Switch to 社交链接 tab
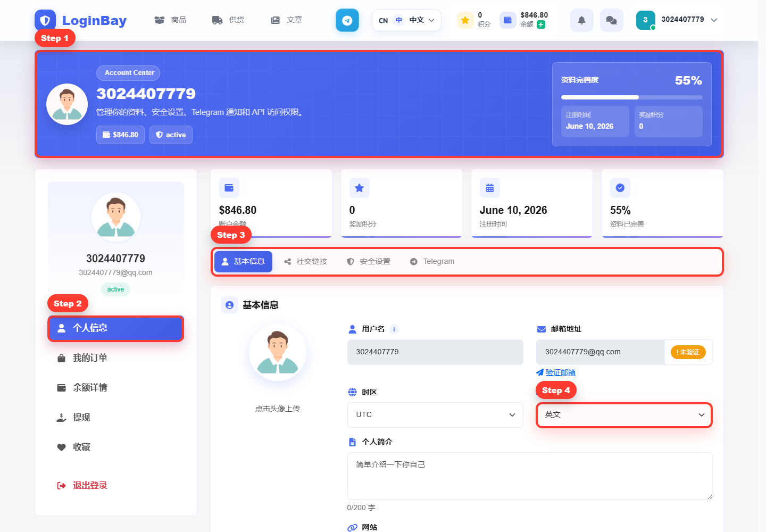 tap(306, 262)
